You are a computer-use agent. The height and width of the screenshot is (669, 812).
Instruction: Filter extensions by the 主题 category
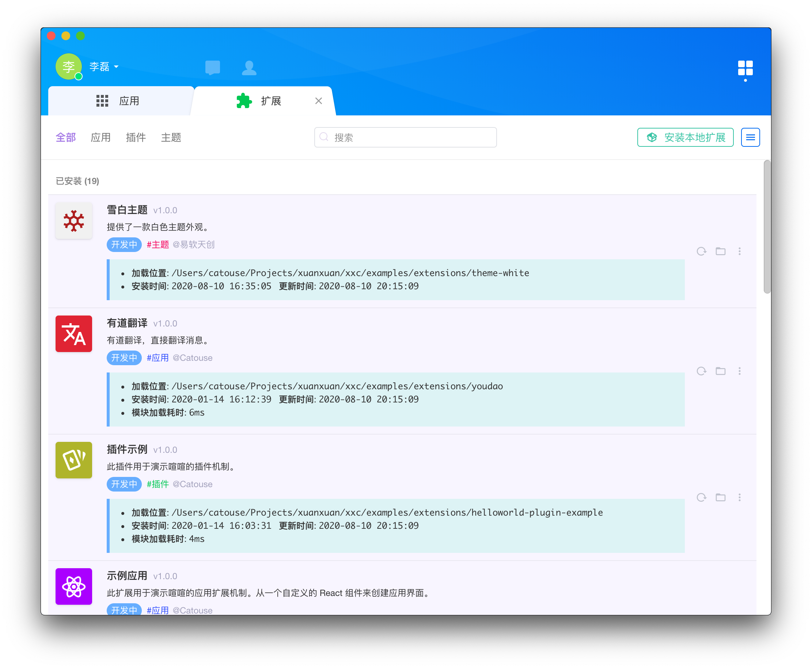[171, 137]
